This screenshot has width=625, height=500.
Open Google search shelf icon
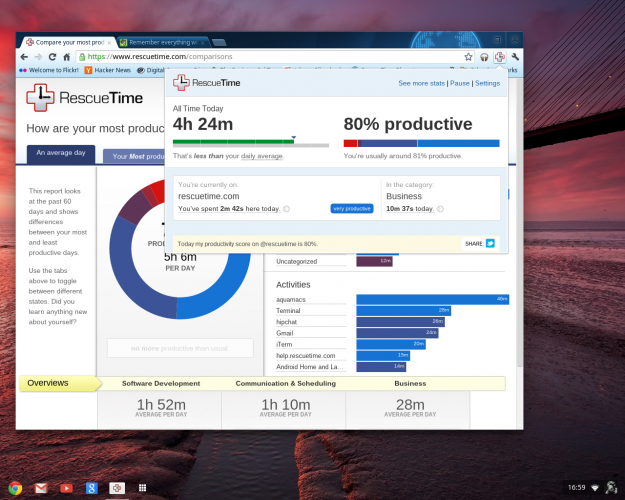91,488
